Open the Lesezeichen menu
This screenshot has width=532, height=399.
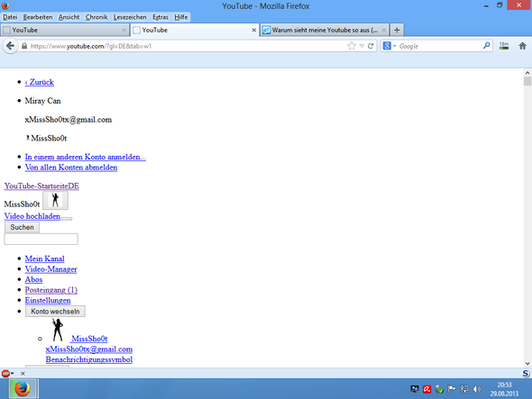130,17
